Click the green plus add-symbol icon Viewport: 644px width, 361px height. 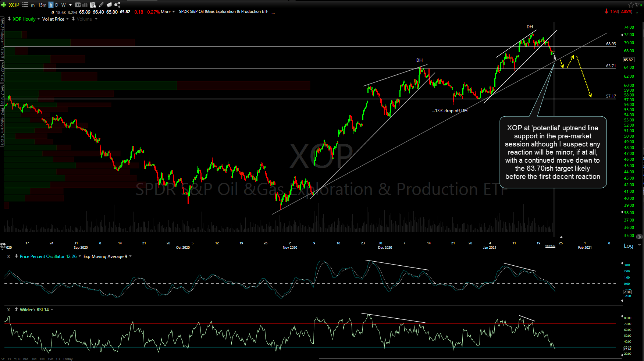[x=4, y=5]
